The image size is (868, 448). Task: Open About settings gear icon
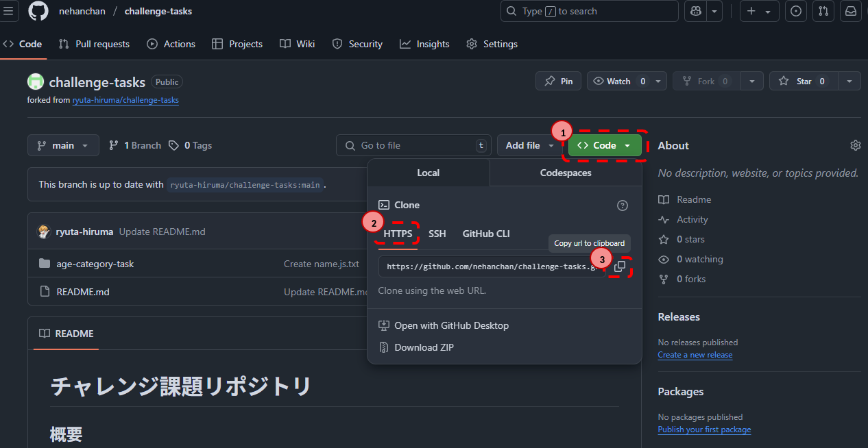(855, 145)
